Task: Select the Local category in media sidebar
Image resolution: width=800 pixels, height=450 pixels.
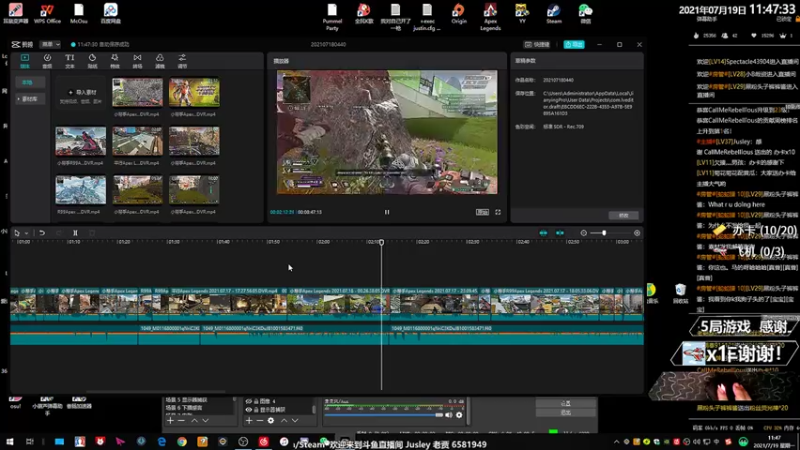Action: click(30, 82)
